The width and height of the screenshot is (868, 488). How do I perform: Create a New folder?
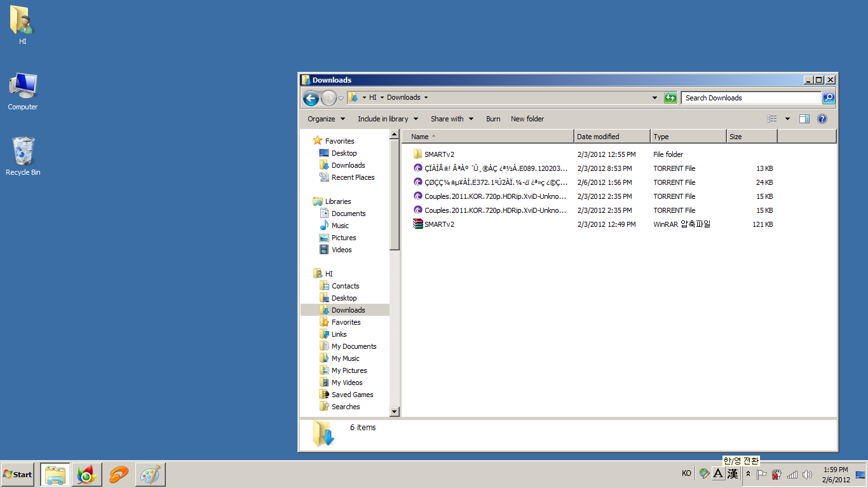[x=527, y=119]
